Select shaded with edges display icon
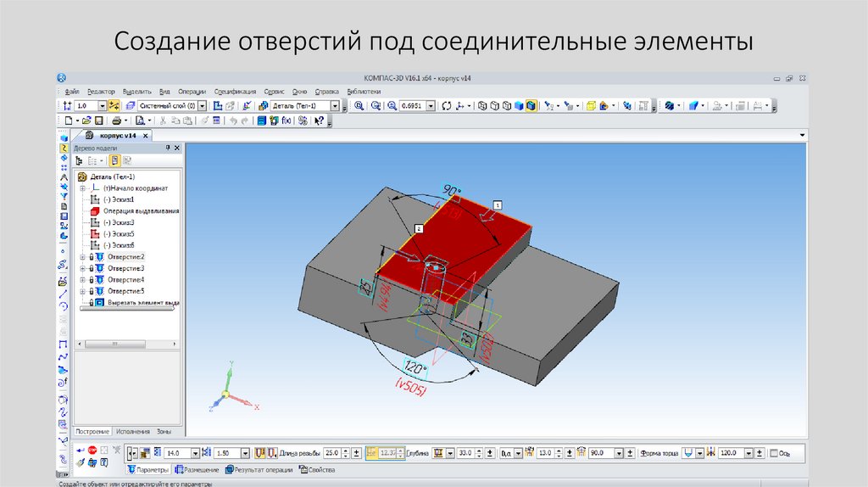This screenshot has width=868, height=487. point(531,105)
